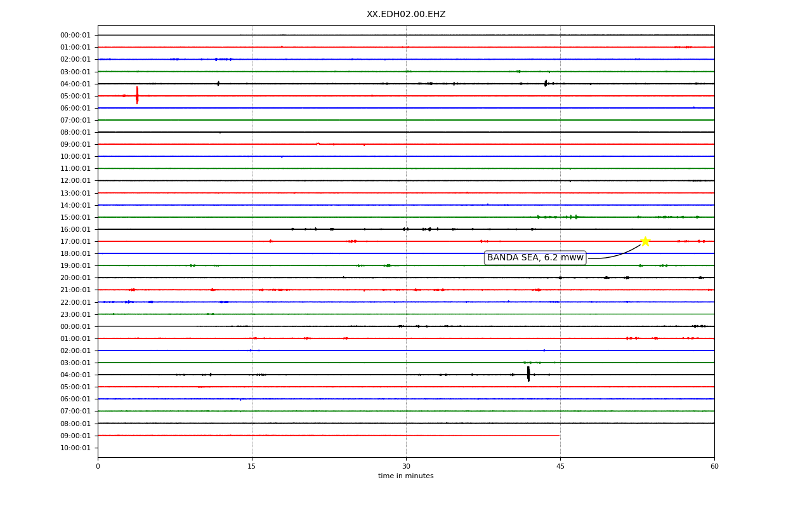Select the 60 tick label on x-axis
The image size is (812, 508).
[714, 467]
